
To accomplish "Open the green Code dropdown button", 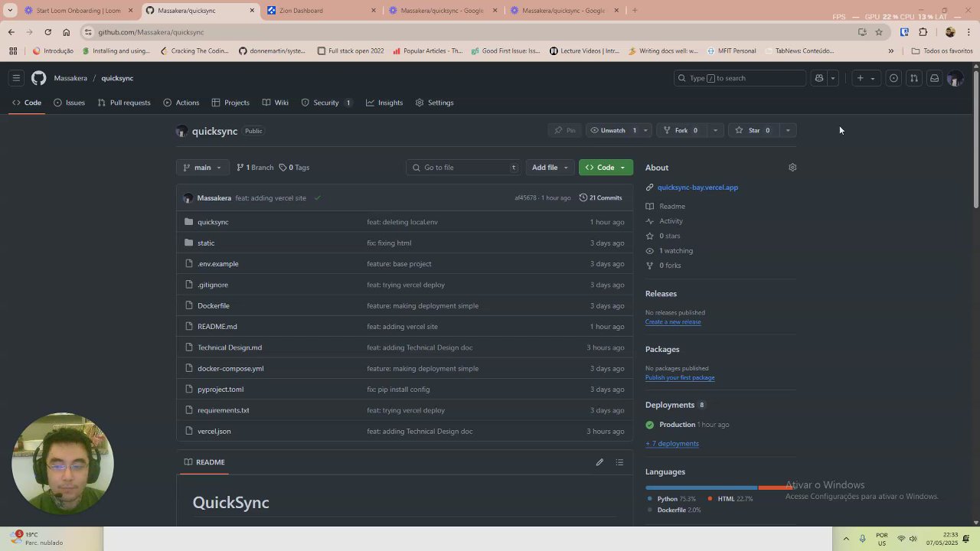I will pos(606,168).
